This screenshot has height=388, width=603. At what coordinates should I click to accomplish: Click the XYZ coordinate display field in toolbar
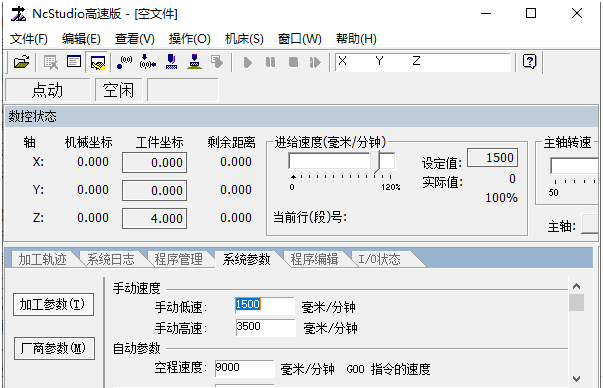(423, 62)
